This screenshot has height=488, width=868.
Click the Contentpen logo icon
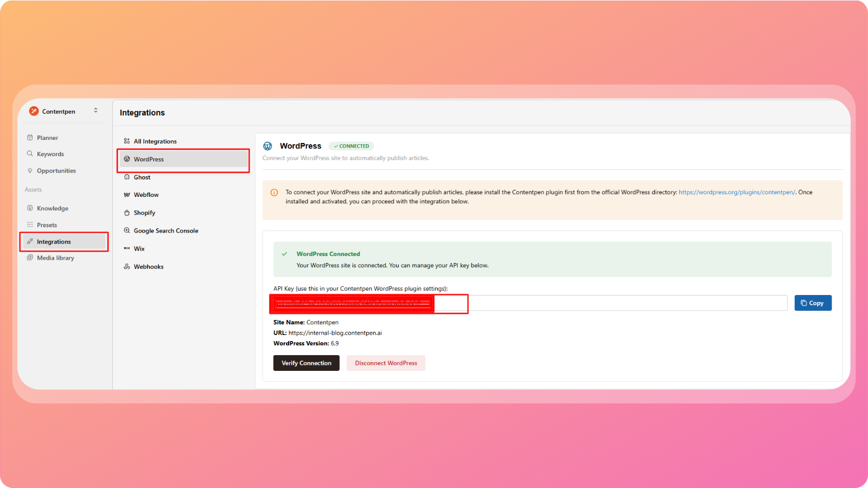point(34,111)
